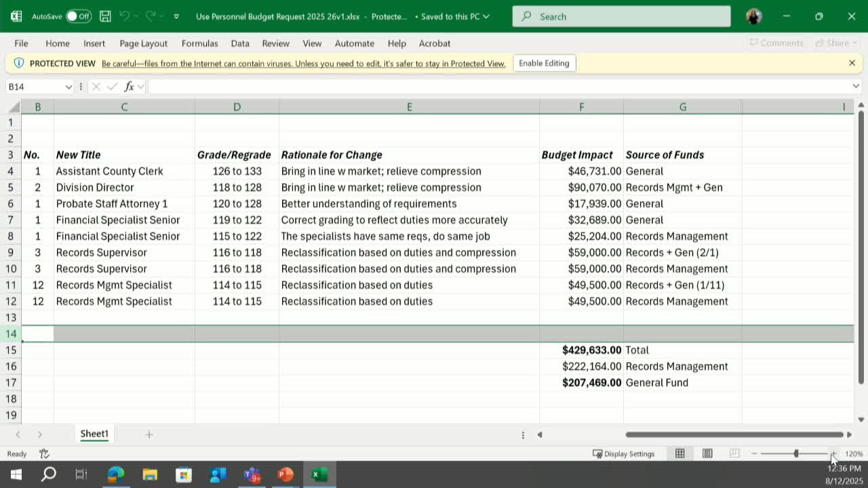Open Microsoft Teams from taskbar
This screenshot has width=868, height=488.
(x=252, y=474)
